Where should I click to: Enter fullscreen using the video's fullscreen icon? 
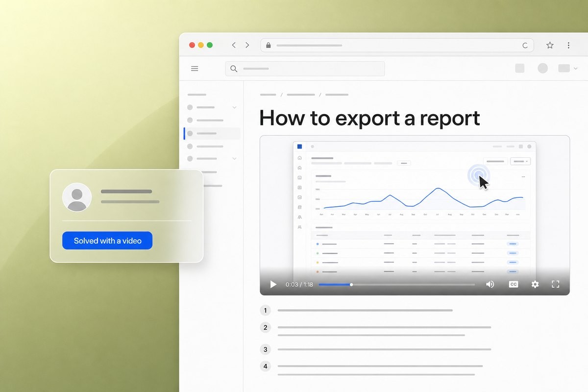coord(556,284)
